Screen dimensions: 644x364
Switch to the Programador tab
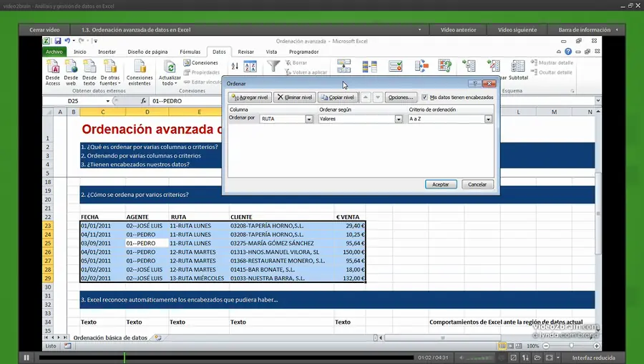tap(303, 52)
